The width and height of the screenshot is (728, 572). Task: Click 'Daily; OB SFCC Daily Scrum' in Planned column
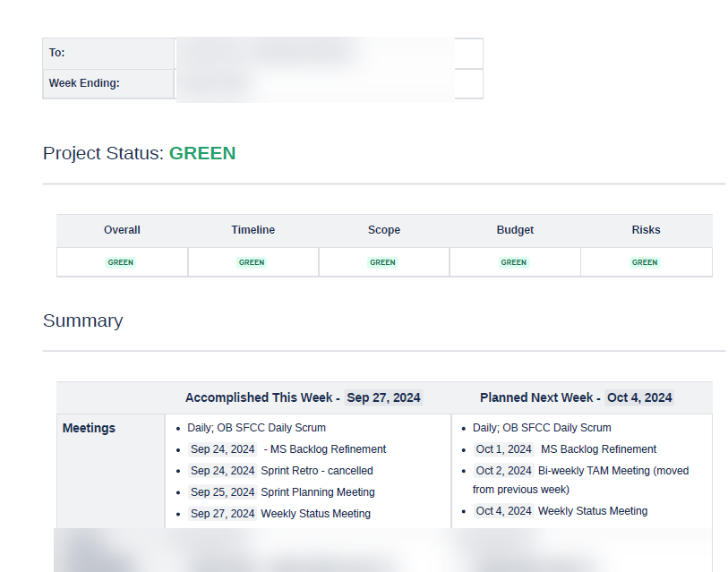[542, 428]
